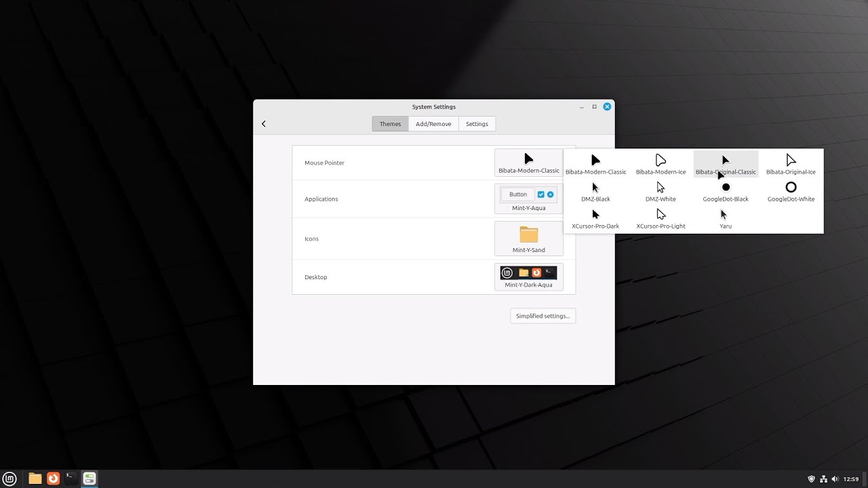Choose the DMZ-Black cursor theme
The image size is (868, 488).
(x=595, y=192)
